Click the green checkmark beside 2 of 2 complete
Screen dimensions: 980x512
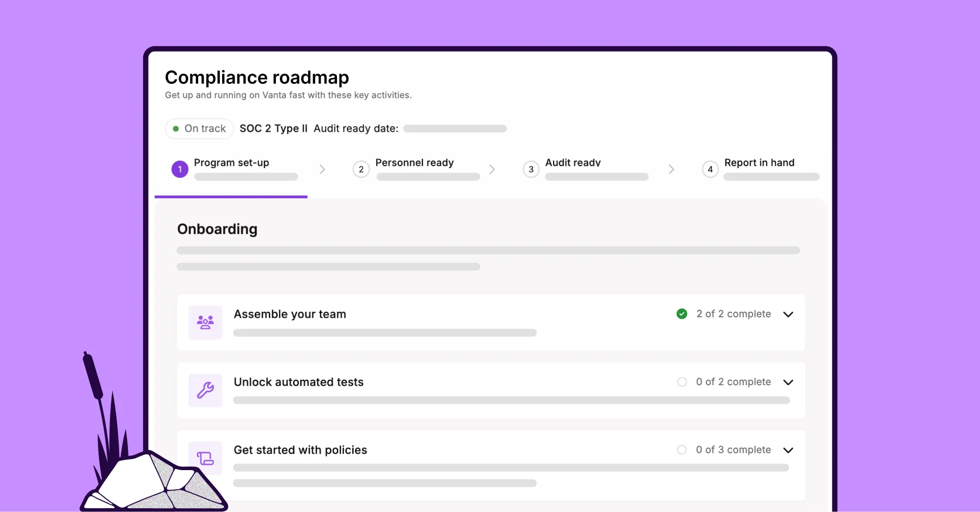[682, 314]
